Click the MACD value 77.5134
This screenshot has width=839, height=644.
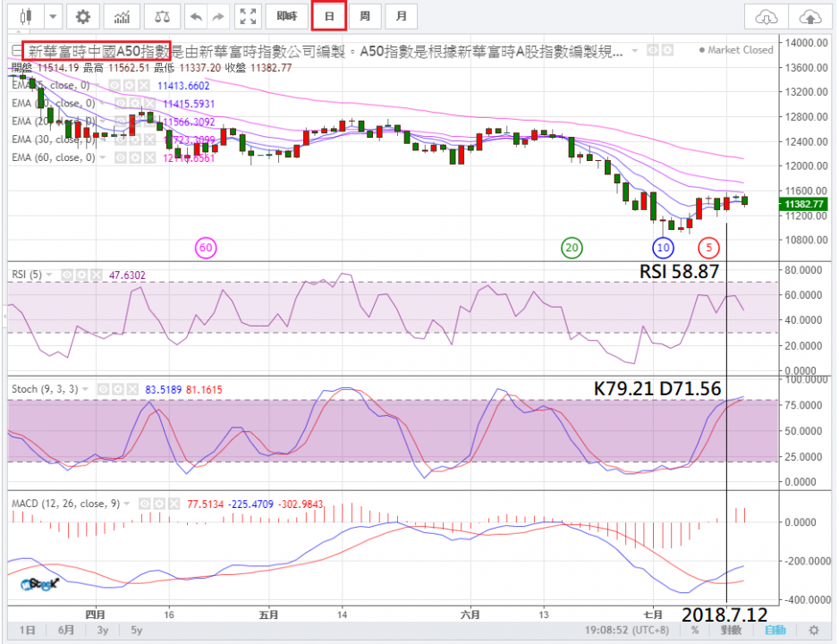click(x=206, y=504)
